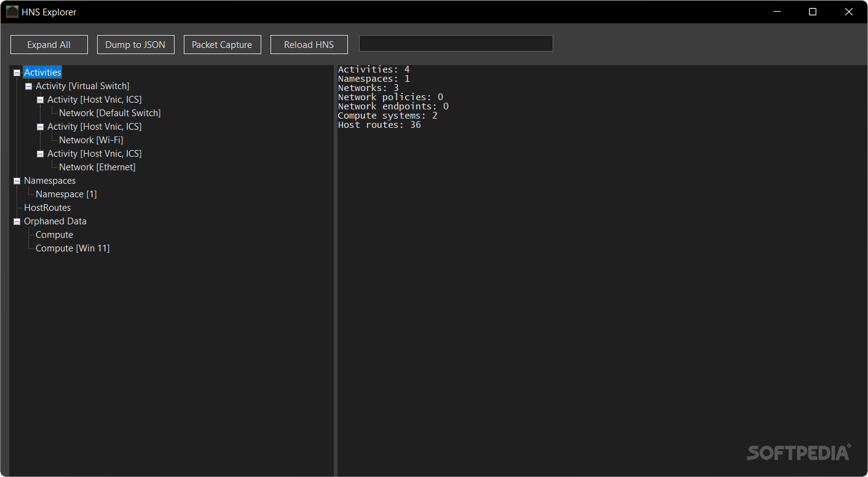Image resolution: width=868 pixels, height=477 pixels.
Task: Select the Namespaces tree item
Action: [x=50, y=181]
